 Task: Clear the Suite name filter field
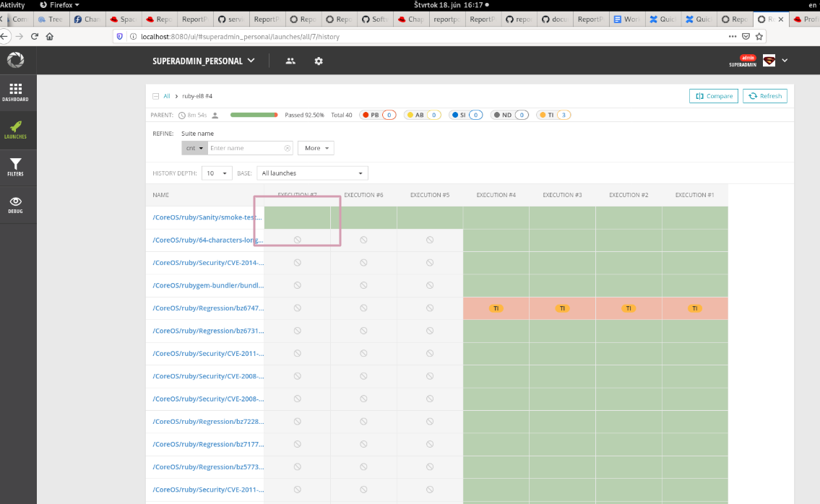287,147
